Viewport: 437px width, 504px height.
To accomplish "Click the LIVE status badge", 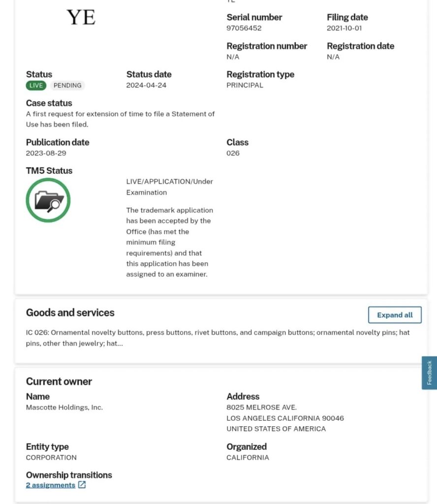I will pos(36,86).
